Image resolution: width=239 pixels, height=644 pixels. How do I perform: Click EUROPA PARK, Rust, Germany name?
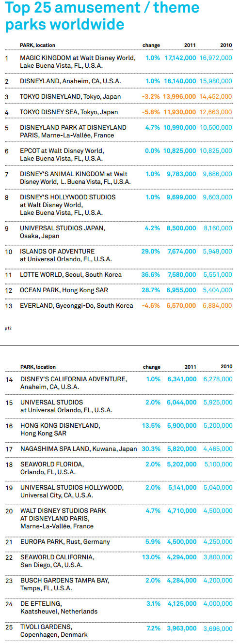click(x=65, y=542)
